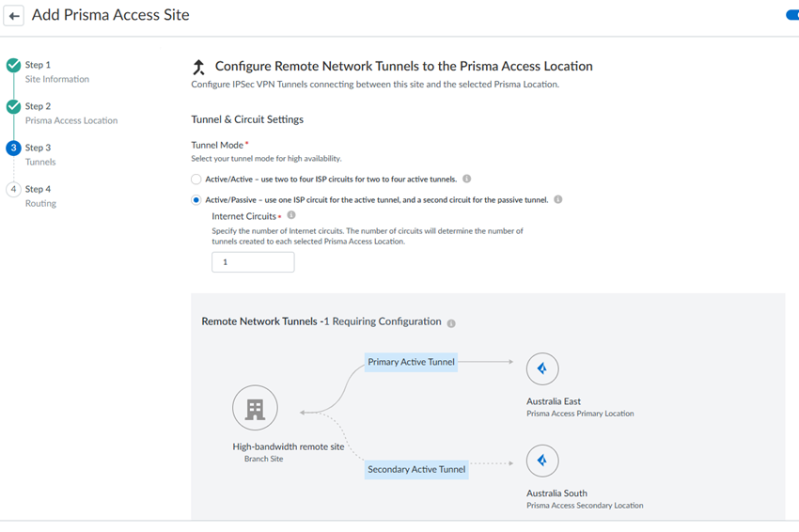This screenshot has width=799, height=532.
Task: Click the Secondary Active Tunnel label
Action: (x=416, y=469)
